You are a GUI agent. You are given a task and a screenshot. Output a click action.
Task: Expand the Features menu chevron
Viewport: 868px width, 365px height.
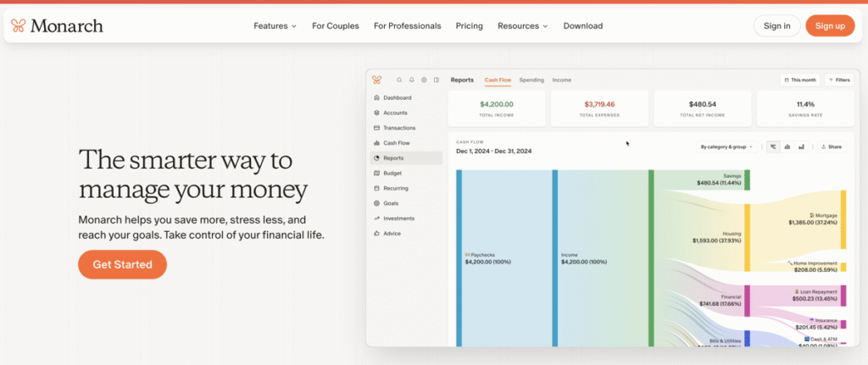click(x=294, y=26)
